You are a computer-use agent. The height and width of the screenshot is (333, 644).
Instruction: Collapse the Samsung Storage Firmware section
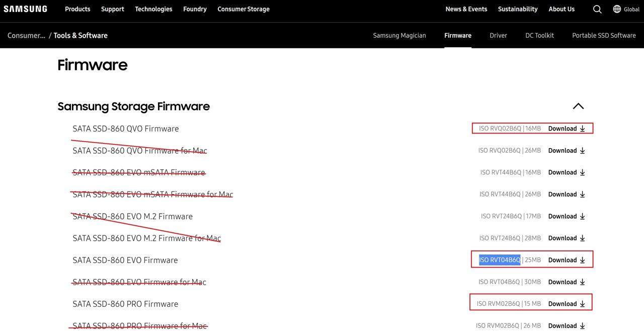578,106
